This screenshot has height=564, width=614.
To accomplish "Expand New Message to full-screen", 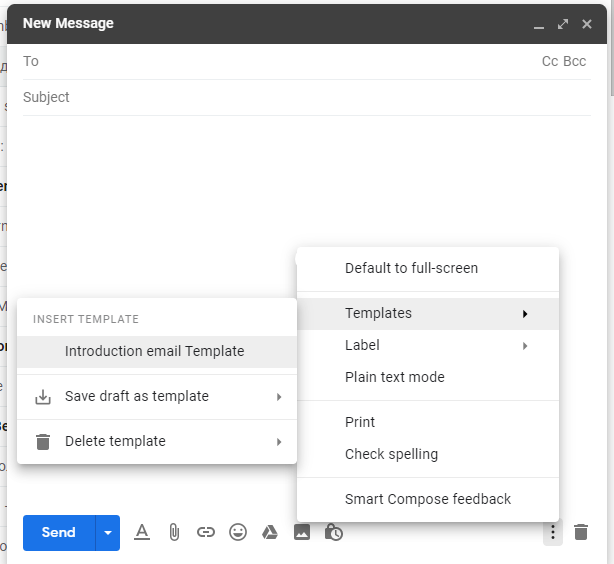I will click(563, 24).
